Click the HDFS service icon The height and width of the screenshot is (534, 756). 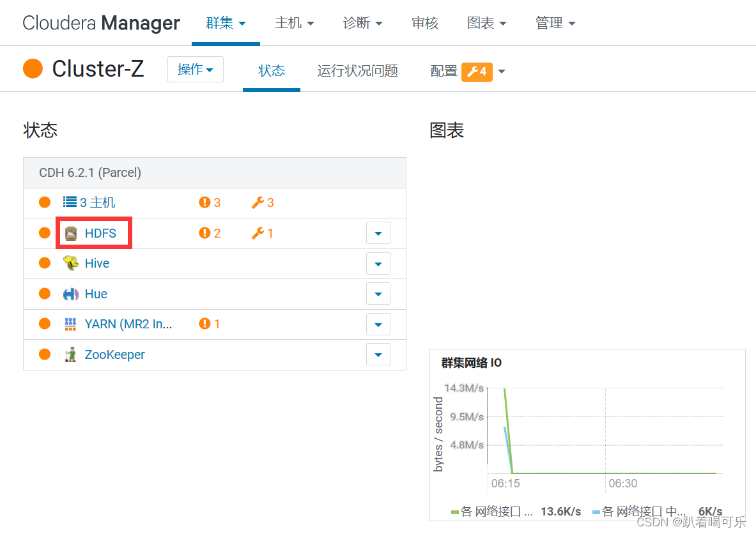pyautogui.click(x=71, y=233)
